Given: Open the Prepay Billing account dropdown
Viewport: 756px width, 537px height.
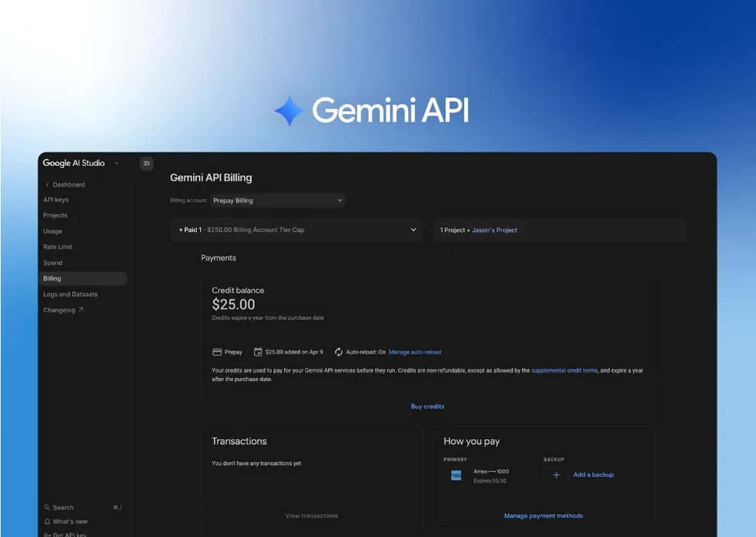Looking at the screenshot, I should [277, 200].
